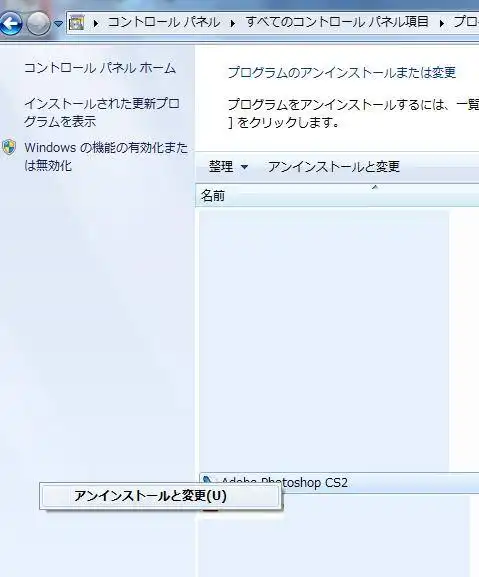479x577 pixels.
Task: Open the コントロール パネル breadcrumb
Action: tap(164, 22)
